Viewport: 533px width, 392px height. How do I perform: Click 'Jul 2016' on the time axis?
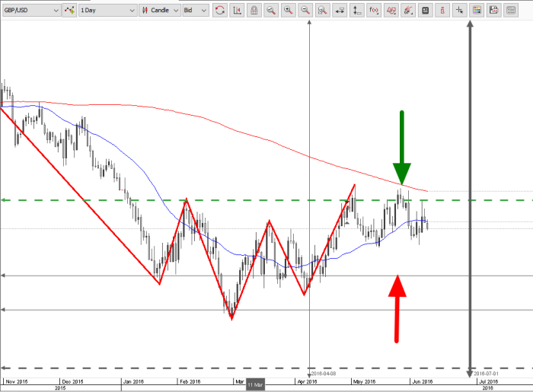(x=489, y=381)
